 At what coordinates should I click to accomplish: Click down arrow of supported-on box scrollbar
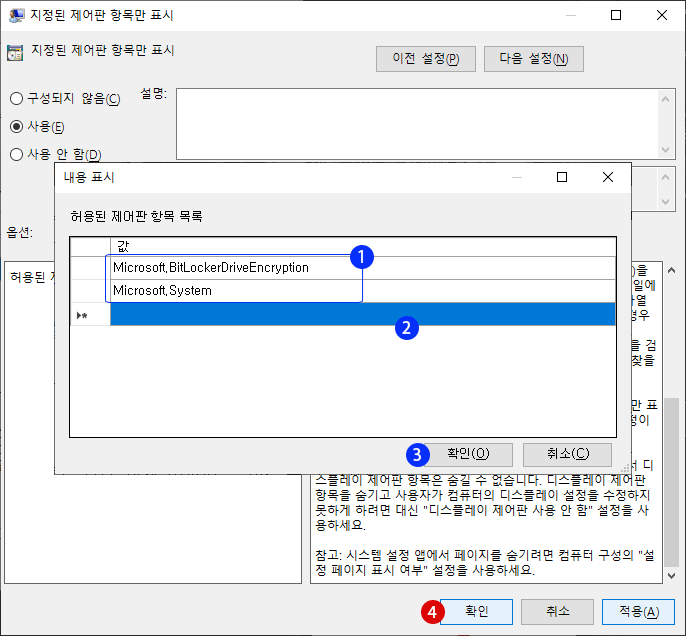pos(665,202)
